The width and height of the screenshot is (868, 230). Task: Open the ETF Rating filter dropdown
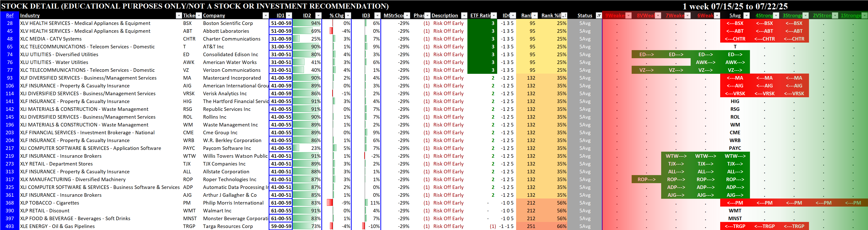(494, 15)
